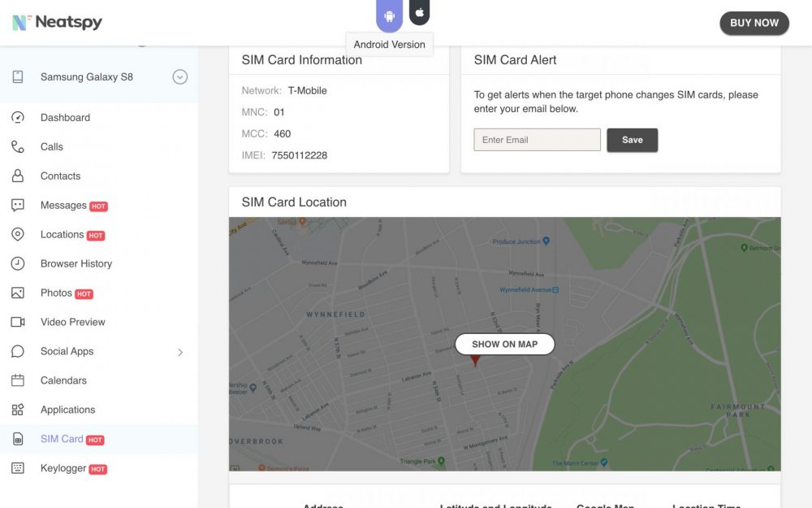
Task: Click the SIM Card Information heading
Action: coord(302,60)
